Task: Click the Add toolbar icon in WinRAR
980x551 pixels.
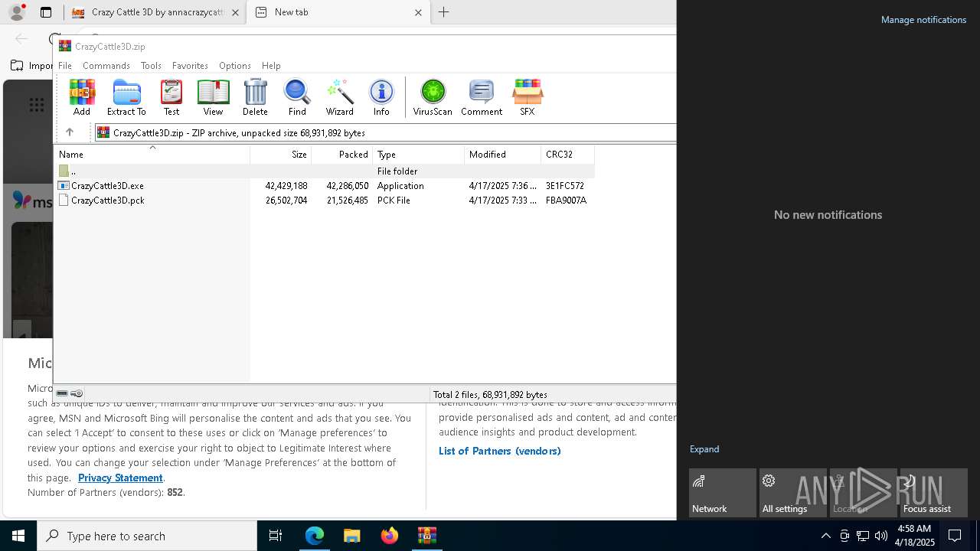Action: 82,97
